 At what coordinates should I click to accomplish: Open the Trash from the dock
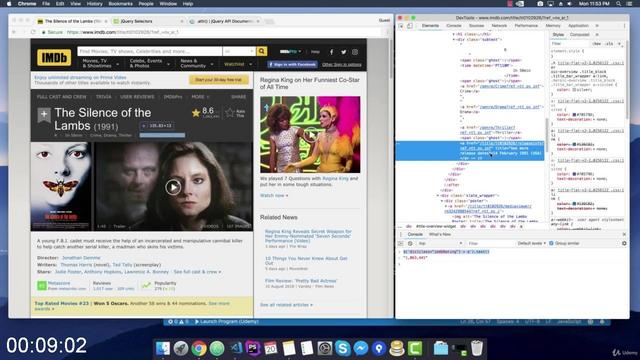(477, 348)
